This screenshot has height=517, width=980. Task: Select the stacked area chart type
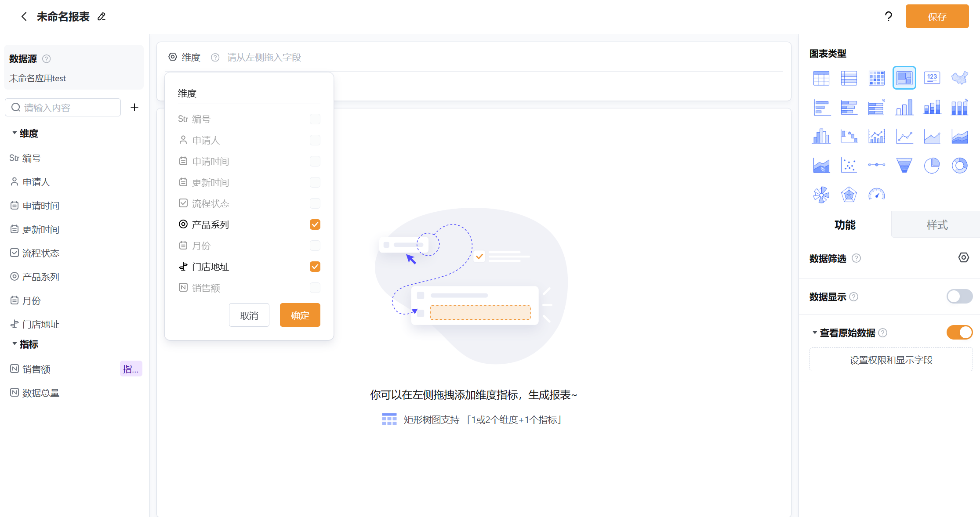959,136
